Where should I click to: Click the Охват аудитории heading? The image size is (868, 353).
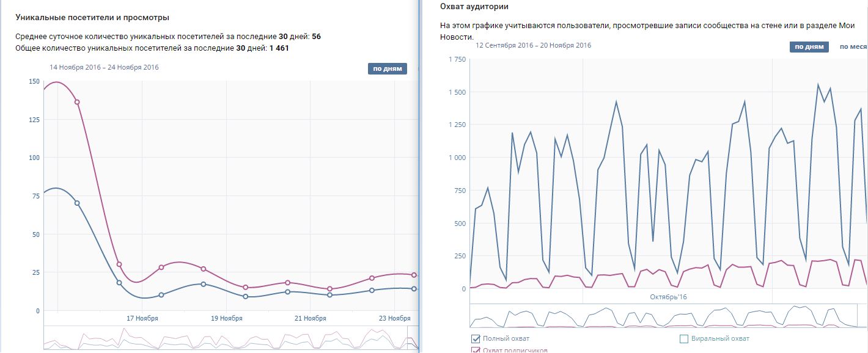click(474, 6)
